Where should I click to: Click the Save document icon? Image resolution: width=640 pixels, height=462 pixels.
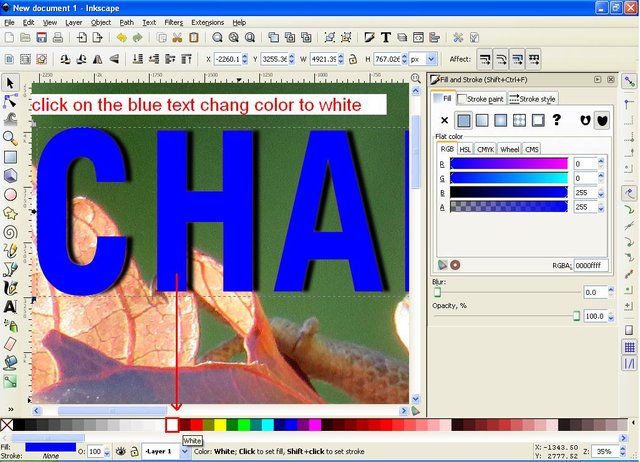tap(42, 38)
